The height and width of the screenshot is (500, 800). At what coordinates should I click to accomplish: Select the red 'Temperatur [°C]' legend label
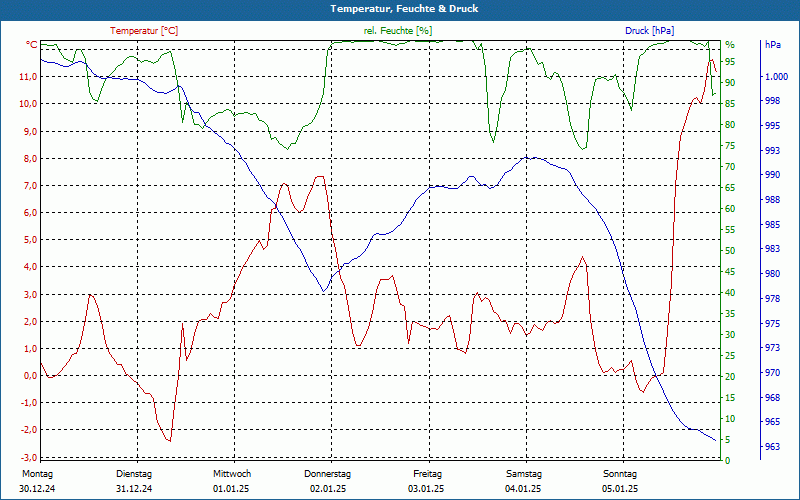click(x=144, y=31)
